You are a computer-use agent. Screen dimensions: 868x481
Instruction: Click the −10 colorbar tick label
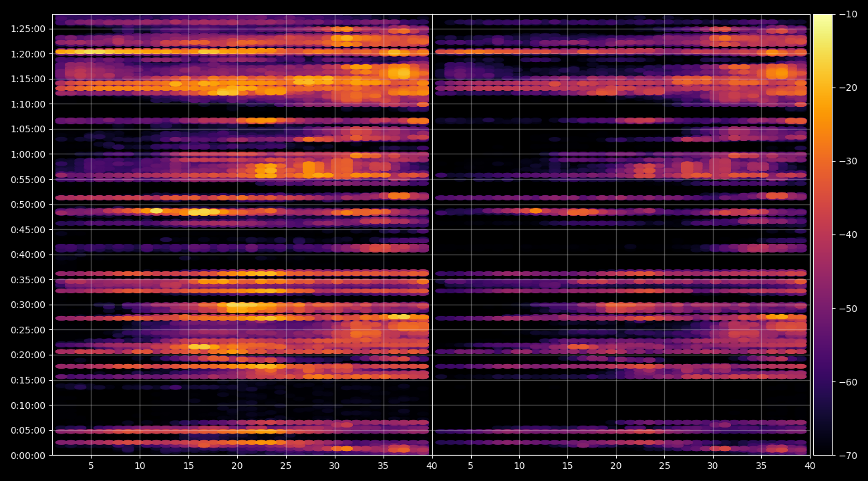[x=848, y=14]
